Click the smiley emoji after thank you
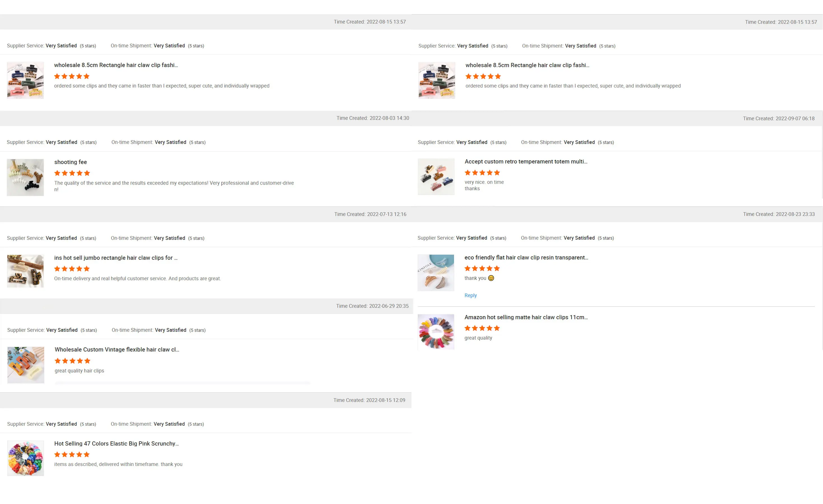The width and height of the screenshot is (823, 504). tap(491, 278)
